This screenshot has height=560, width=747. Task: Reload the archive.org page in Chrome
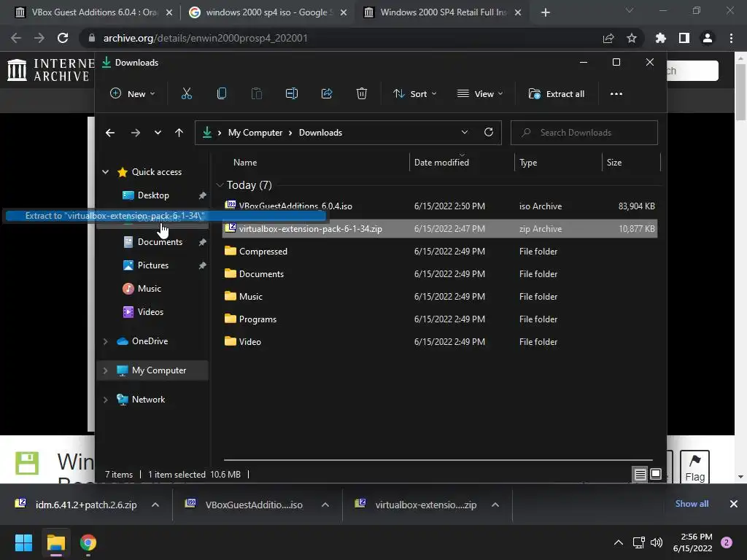[63, 38]
